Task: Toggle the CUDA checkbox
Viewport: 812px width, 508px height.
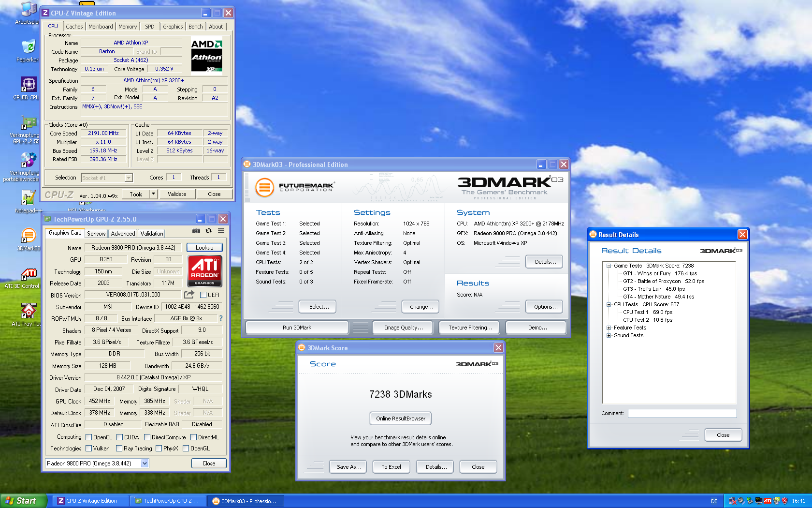Action: click(x=119, y=437)
